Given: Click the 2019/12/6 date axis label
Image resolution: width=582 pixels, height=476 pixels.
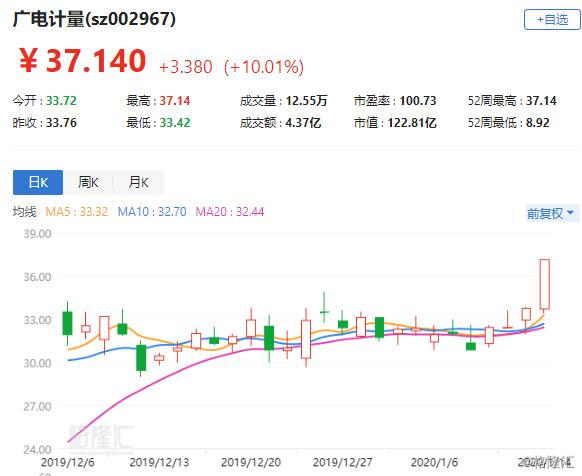Looking at the screenshot, I should pos(68,463).
